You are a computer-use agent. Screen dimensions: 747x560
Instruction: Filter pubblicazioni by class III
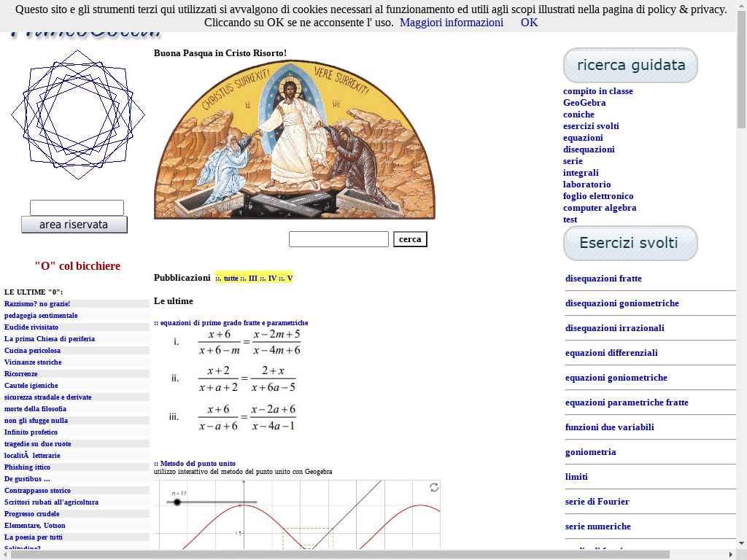click(252, 278)
